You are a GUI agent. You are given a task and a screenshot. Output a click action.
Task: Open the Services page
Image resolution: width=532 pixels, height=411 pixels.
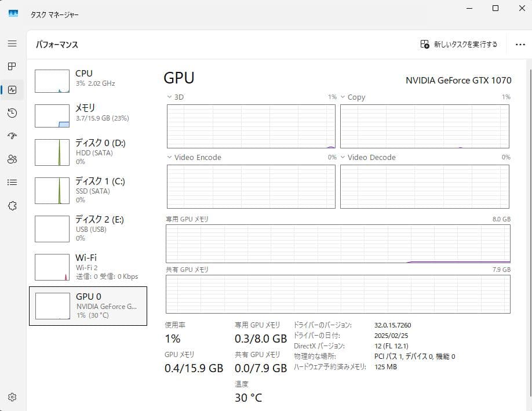coord(12,206)
